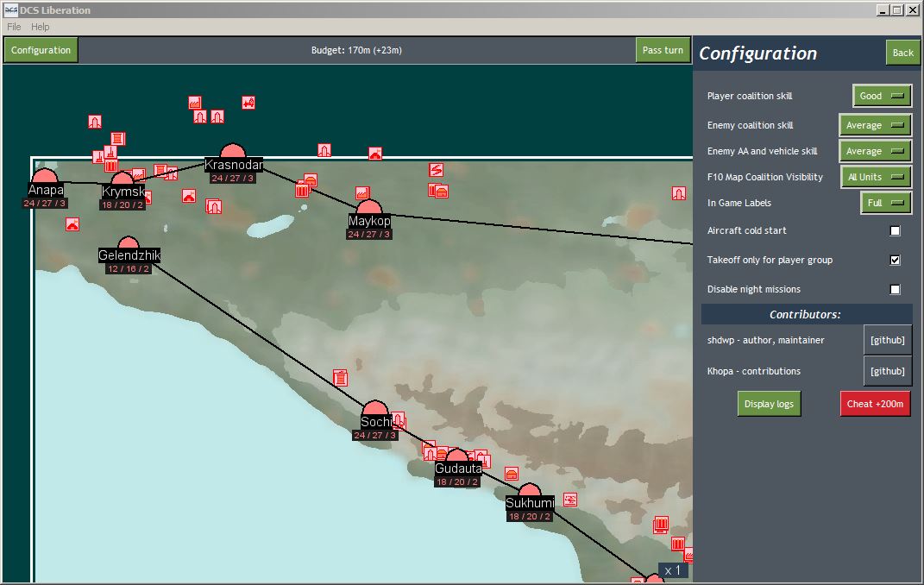Click the flag tent icon on map's top border
Viewport: 924px width, 585px height.
(374, 154)
